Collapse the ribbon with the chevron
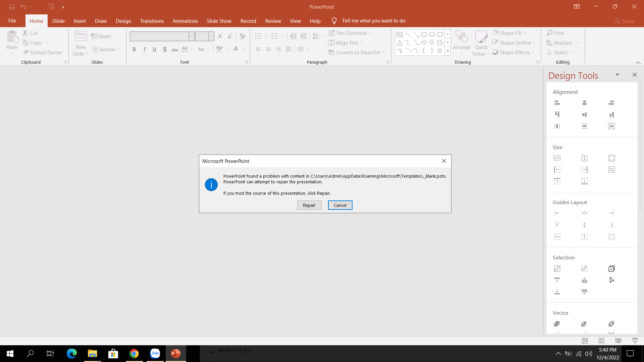Viewport: 644px width, 362px height. pos(638,63)
